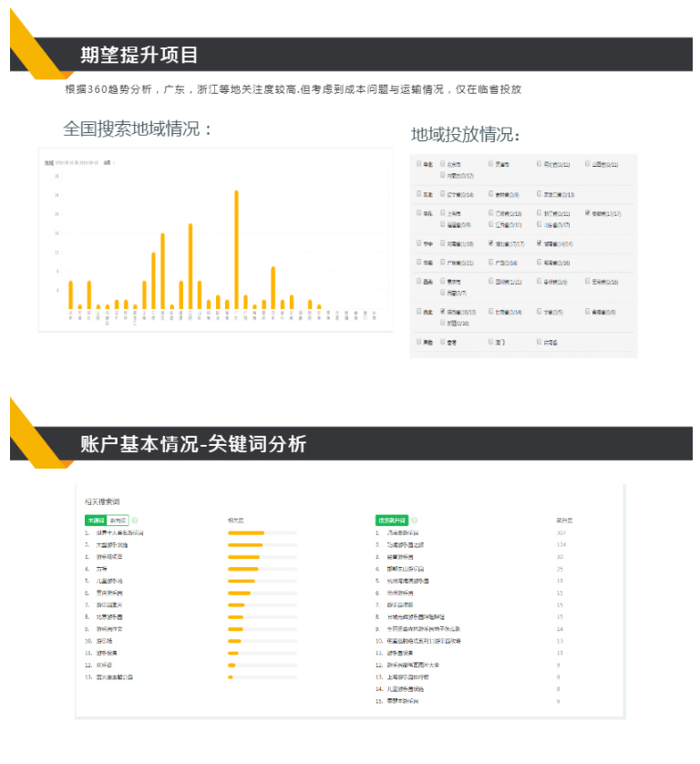Check the 四川省(1/21) checkbox

[491, 282]
